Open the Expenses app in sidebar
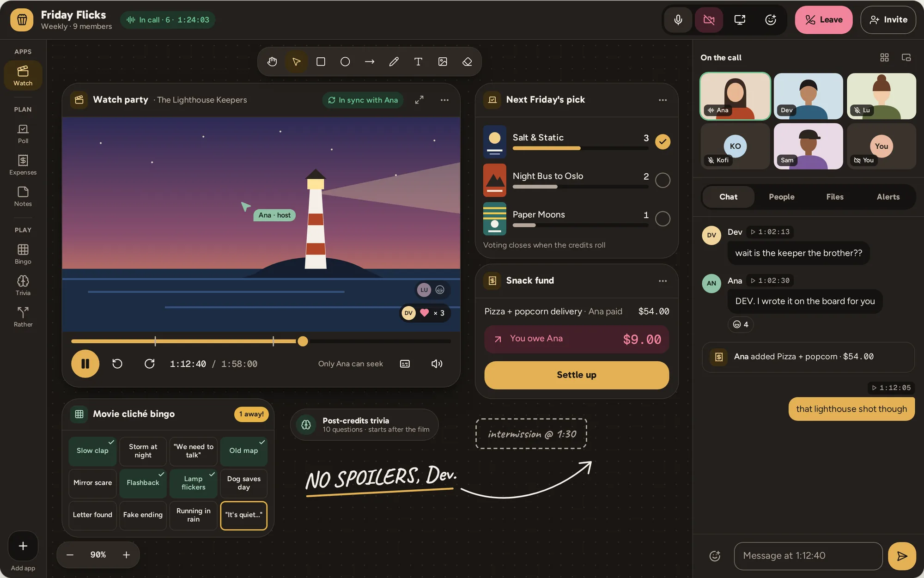Viewport: 924px width, 578px height. (x=23, y=165)
